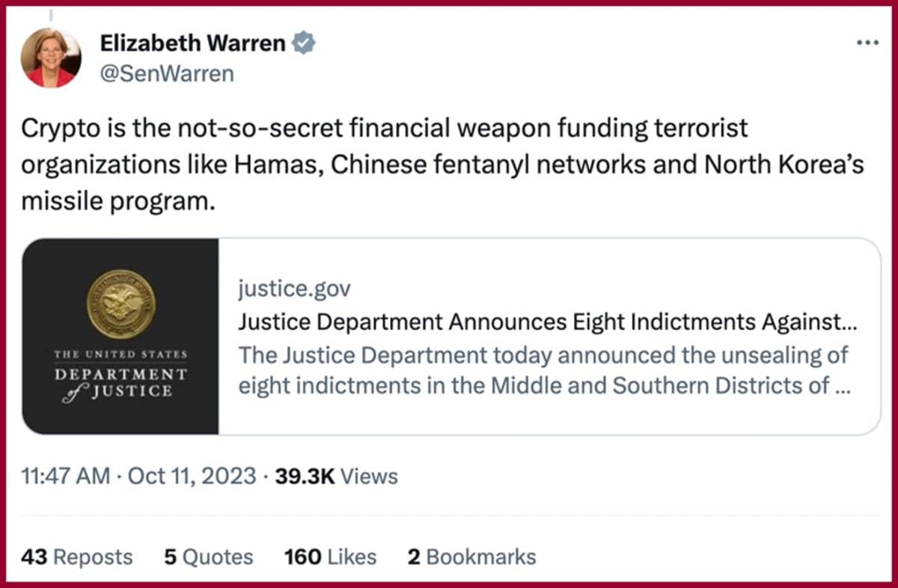Image resolution: width=898 pixels, height=588 pixels.
Task: Click the blue verified checkmark badge
Action: (x=303, y=44)
